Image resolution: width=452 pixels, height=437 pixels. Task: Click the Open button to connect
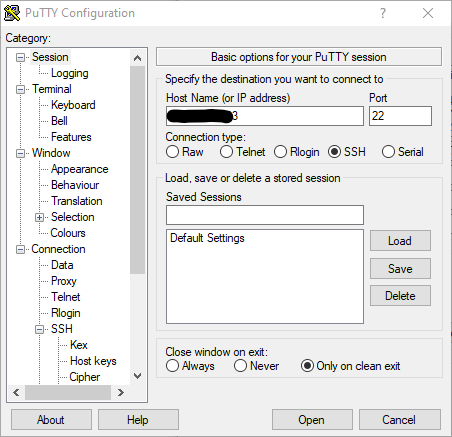click(312, 420)
